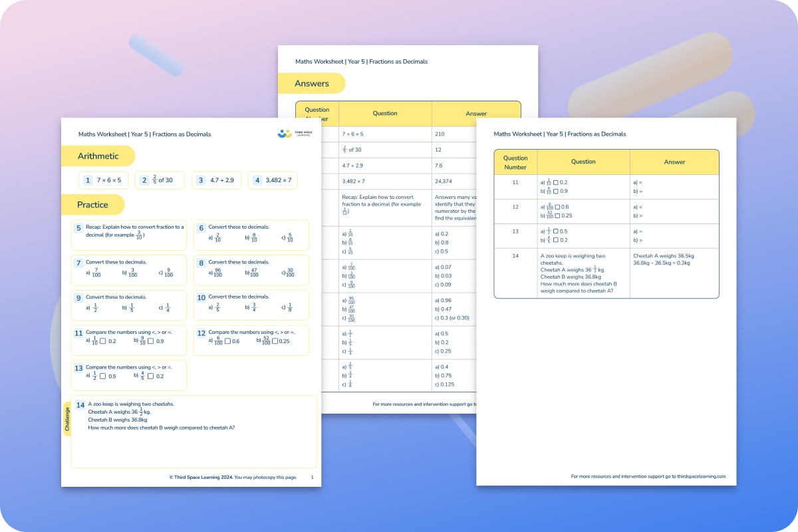Viewport: 798px width, 532px height.
Task: Click the Answers heading button
Action: pos(312,83)
